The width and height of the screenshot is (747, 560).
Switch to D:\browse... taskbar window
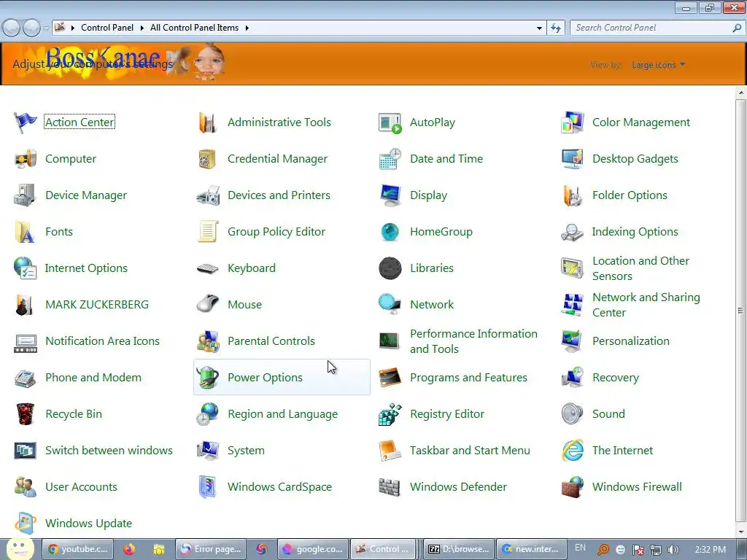pyautogui.click(x=459, y=549)
